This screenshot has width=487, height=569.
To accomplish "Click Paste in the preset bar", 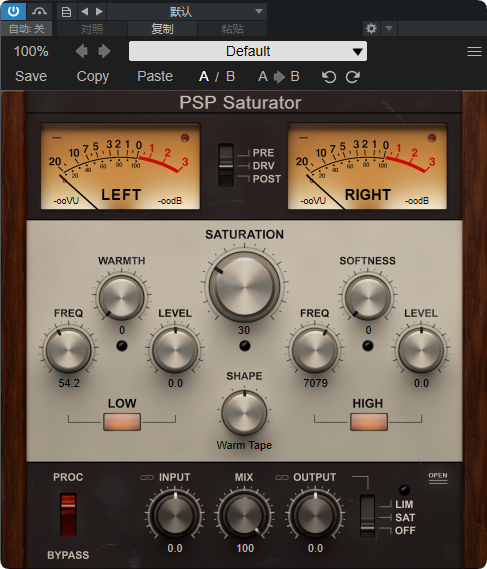I will point(155,76).
